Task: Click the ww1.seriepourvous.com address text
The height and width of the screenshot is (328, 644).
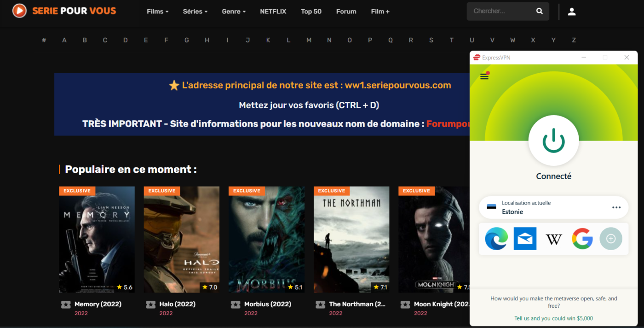Action: [x=398, y=85]
